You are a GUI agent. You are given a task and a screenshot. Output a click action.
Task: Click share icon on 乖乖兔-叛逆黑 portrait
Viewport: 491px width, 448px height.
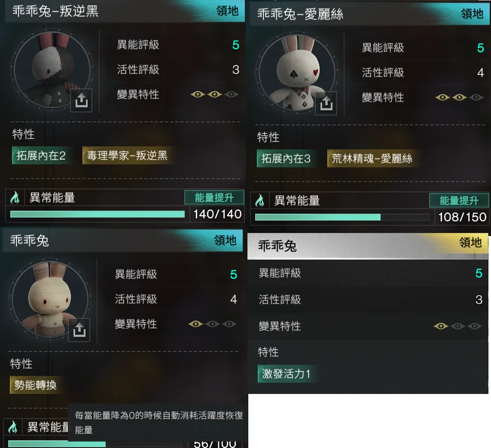(x=81, y=100)
